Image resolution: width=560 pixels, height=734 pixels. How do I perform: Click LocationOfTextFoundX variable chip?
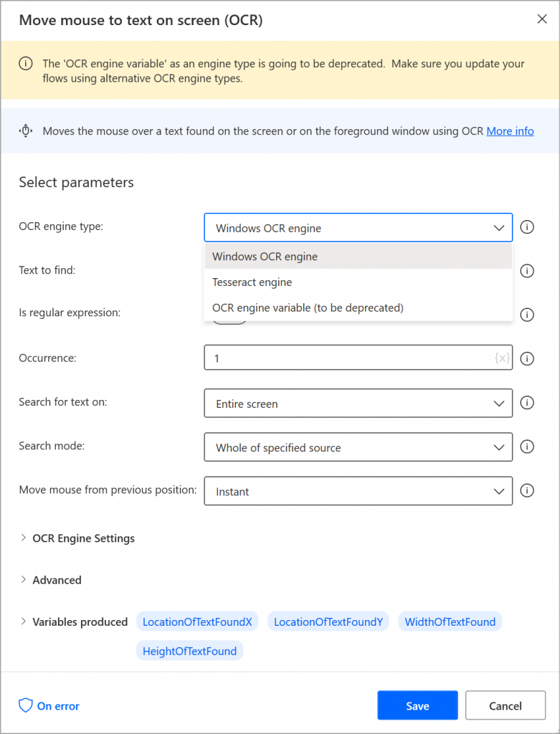[x=197, y=621]
